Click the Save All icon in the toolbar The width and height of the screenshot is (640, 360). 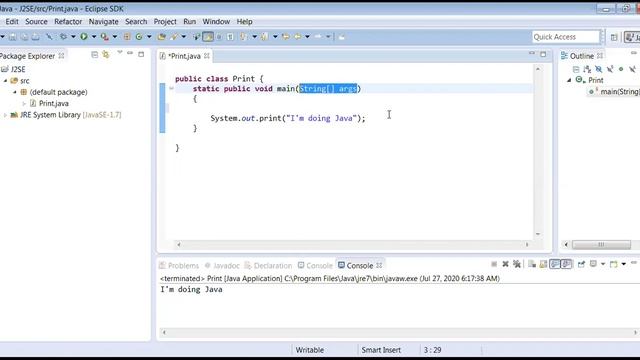(24, 37)
